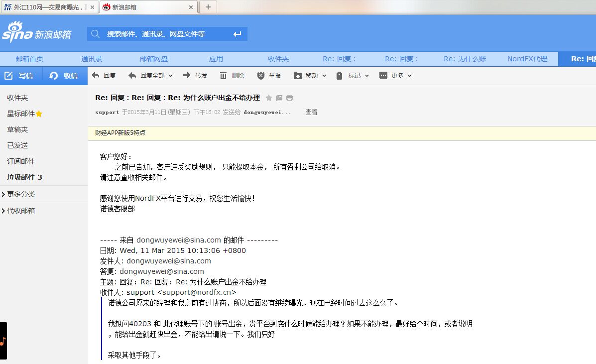Switch to the 应用 apps tab

tap(216, 59)
